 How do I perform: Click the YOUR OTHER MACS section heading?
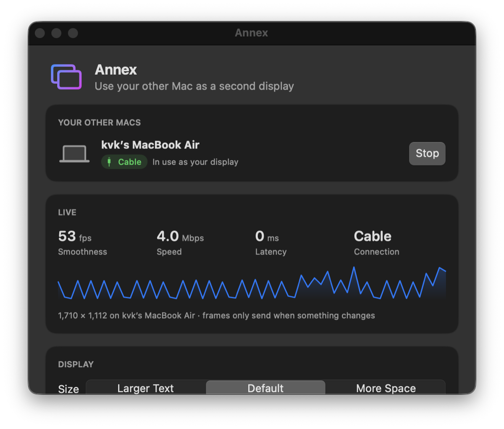pos(100,123)
